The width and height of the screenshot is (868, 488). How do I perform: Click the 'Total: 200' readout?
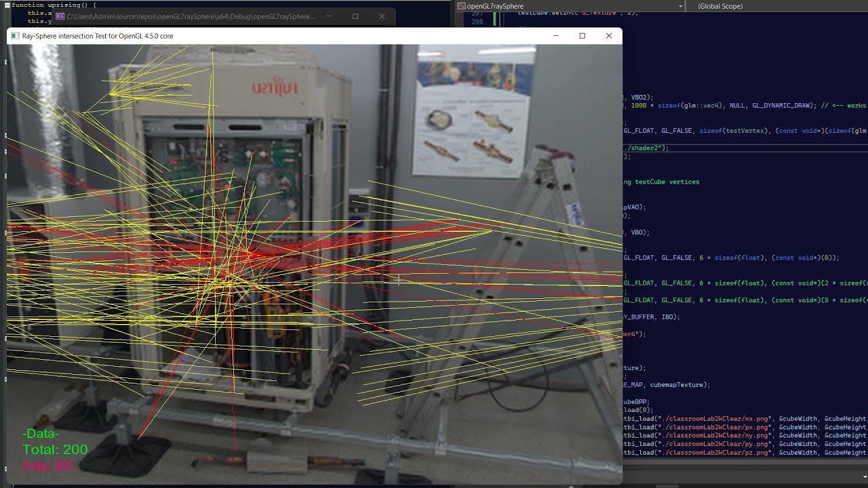(x=55, y=449)
